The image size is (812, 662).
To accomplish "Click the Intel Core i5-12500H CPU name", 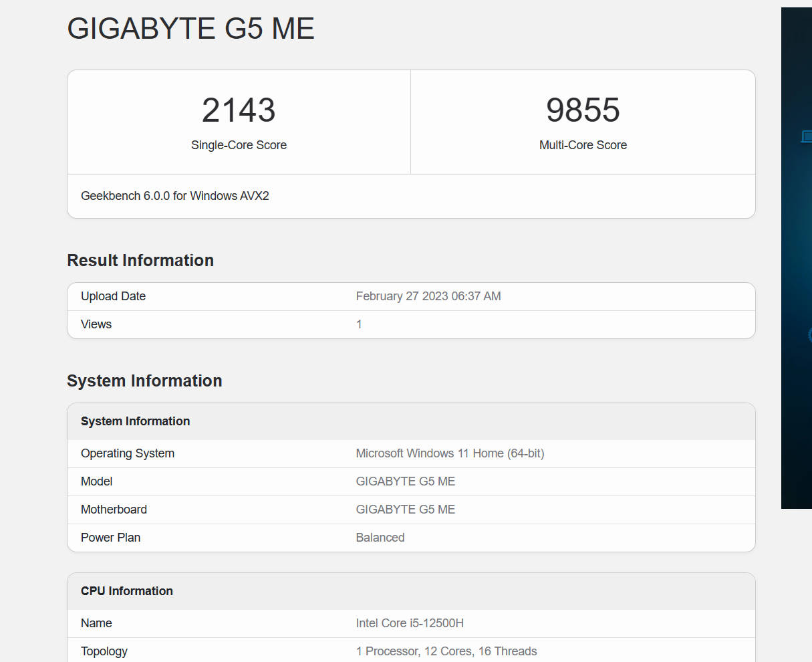I will click(410, 623).
